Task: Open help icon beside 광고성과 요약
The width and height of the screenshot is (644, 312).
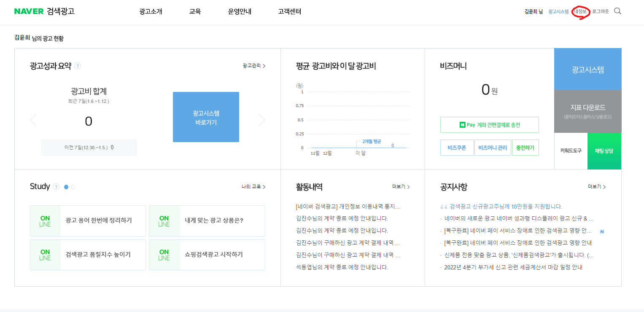Action: [78, 66]
